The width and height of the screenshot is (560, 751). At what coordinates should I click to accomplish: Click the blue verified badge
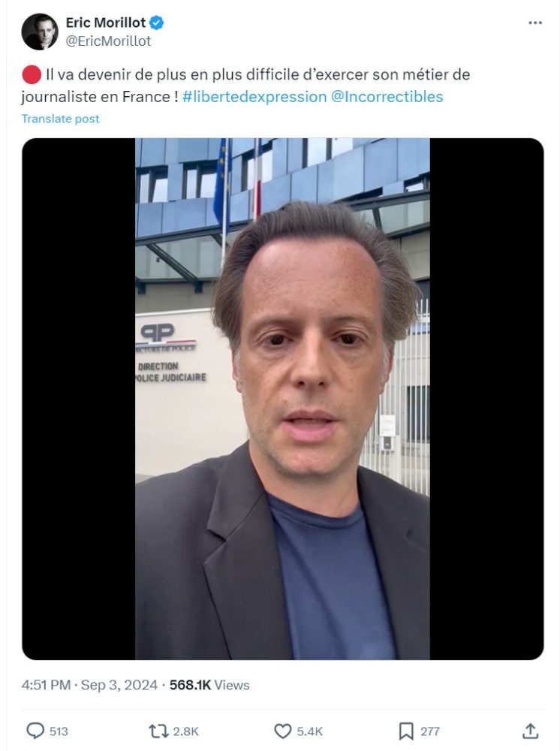156,23
